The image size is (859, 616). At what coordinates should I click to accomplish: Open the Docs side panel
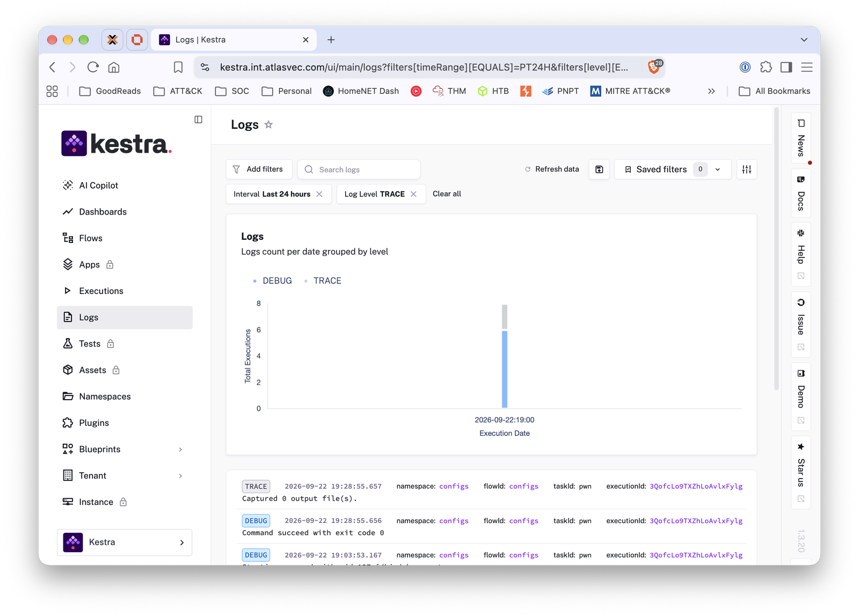[800, 194]
